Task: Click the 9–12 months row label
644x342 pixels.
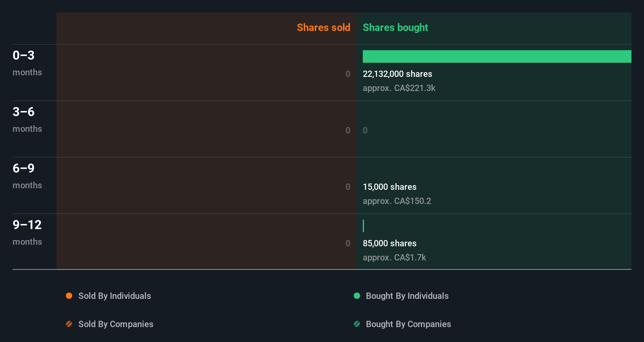Action: [27, 233]
